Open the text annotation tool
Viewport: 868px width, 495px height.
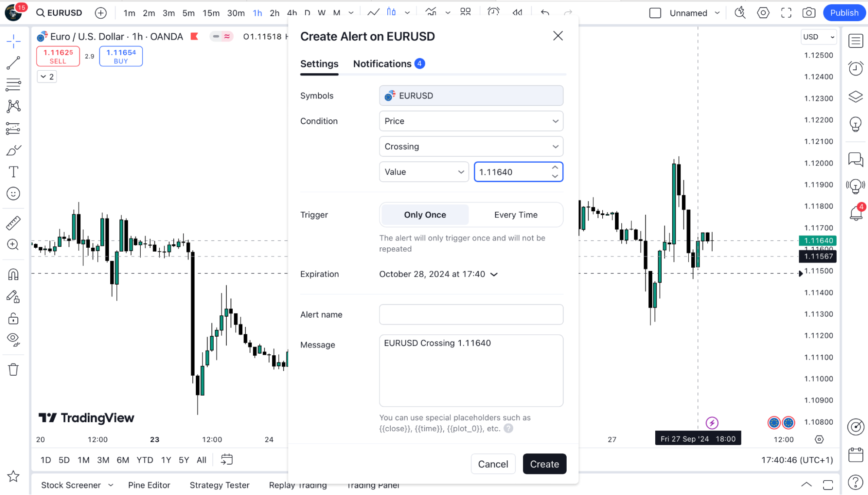pyautogui.click(x=13, y=172)
